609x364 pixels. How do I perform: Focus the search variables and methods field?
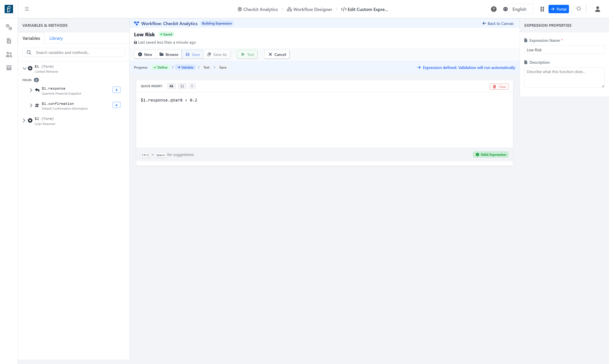(x=74, y=52)
